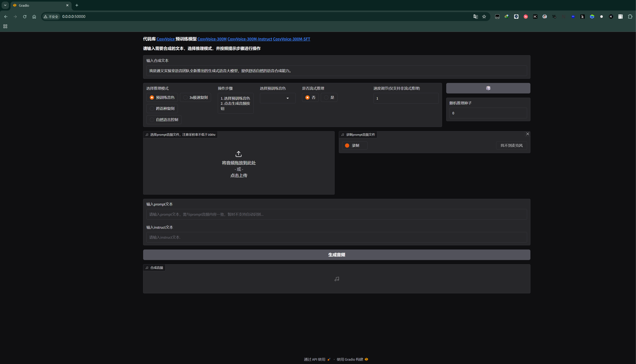The image size is (636, 364).
Task: Bookmark this page with star icon
Action: click(484, 16)
